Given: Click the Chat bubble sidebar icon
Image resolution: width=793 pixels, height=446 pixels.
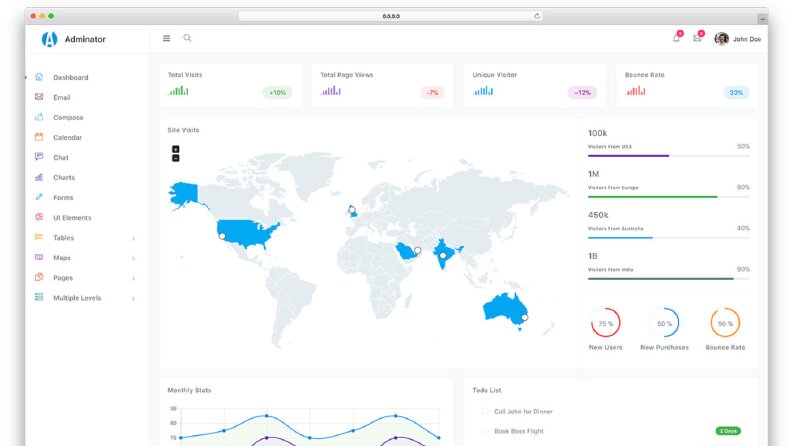Looking at the screenshot, I should point(39,157).
